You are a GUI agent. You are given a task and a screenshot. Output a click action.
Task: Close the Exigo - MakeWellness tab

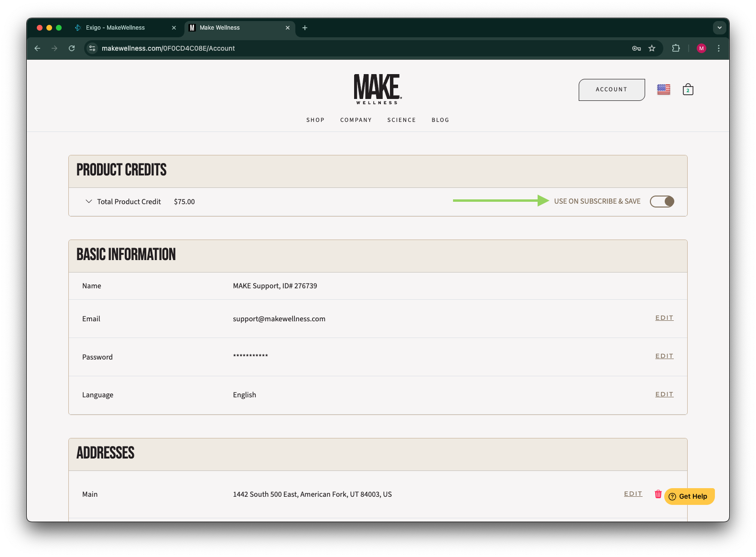pyautogui.click(x=174, y=28)
